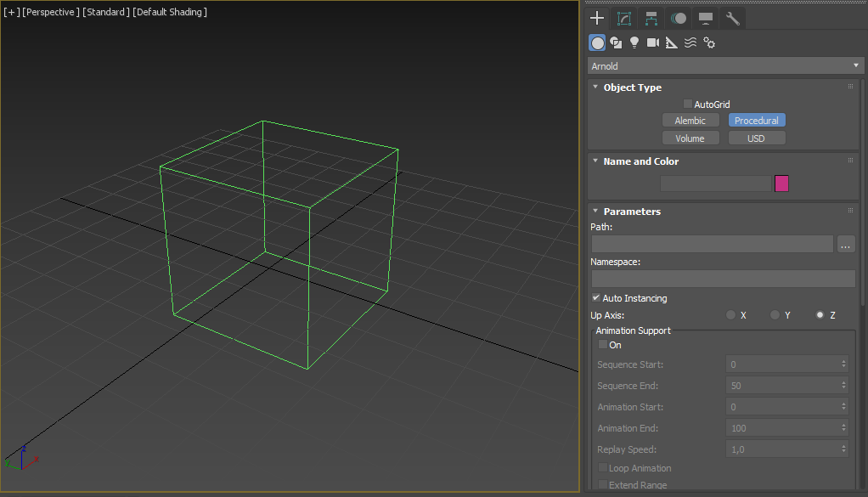The width and height of the screenshot is (868, 497).
Task: Select the Shapes category icon
Action: pyautogui.click(x=616, y=42)
